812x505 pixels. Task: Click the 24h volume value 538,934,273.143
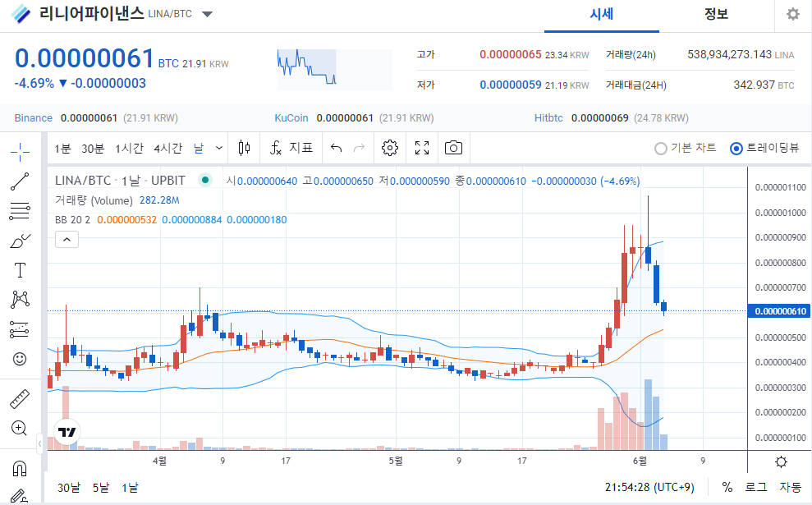tap(729, 54)
